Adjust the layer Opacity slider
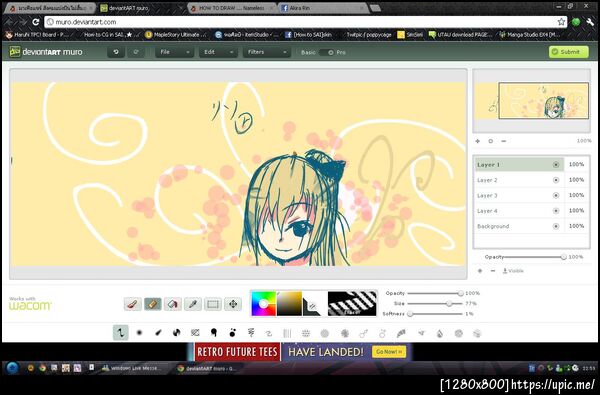The width and height of the screenshot is (600, 395). pos(536,257)
